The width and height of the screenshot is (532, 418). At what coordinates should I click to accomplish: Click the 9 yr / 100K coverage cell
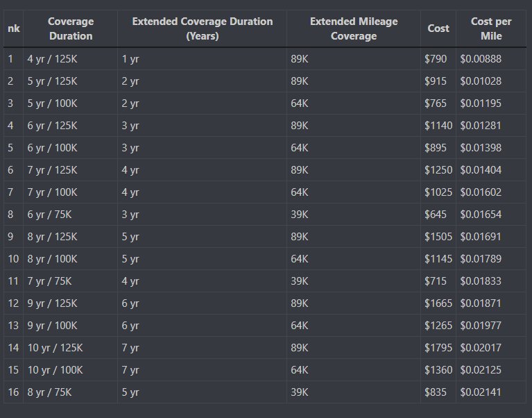pyautogui.click(x=71, y=326)
